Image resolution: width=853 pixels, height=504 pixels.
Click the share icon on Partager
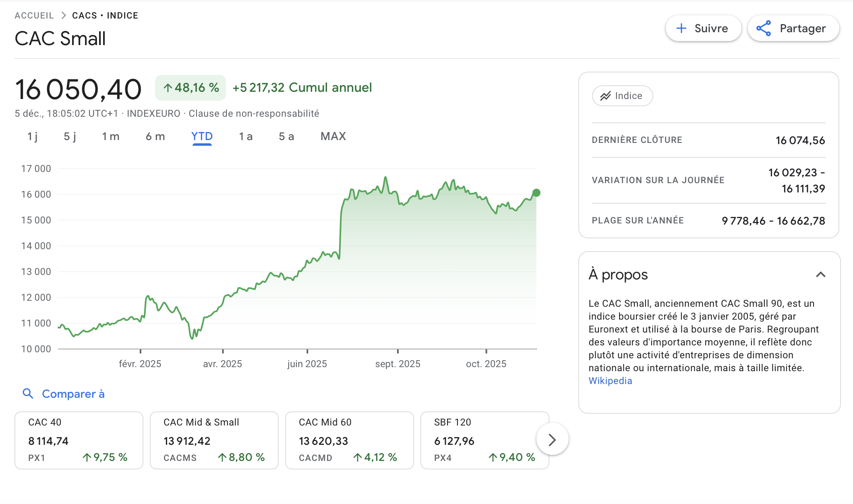click(x=764, y=28)
